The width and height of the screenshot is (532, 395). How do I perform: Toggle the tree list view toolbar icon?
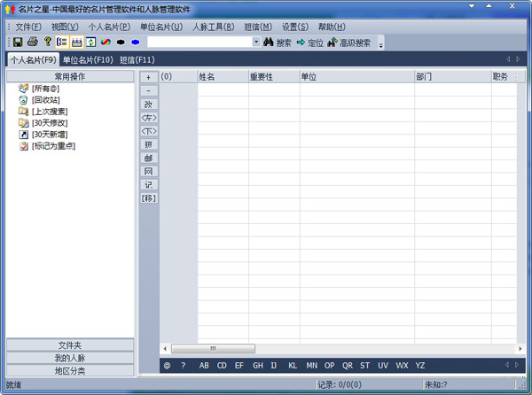click(62, 42)
